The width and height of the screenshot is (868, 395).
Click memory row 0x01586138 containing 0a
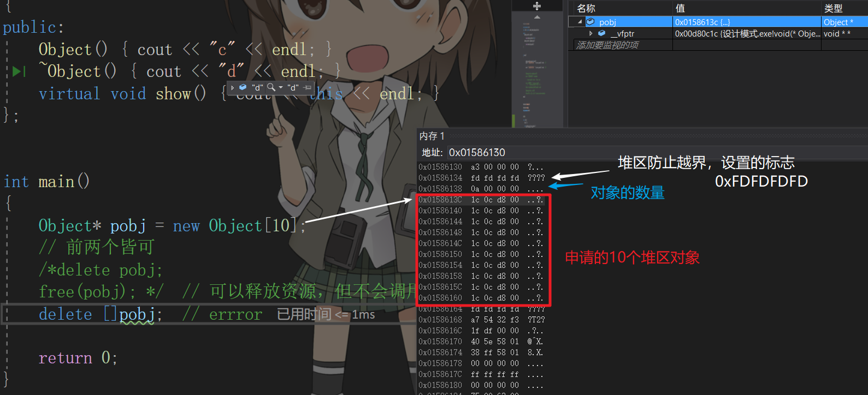pos(481,189)
